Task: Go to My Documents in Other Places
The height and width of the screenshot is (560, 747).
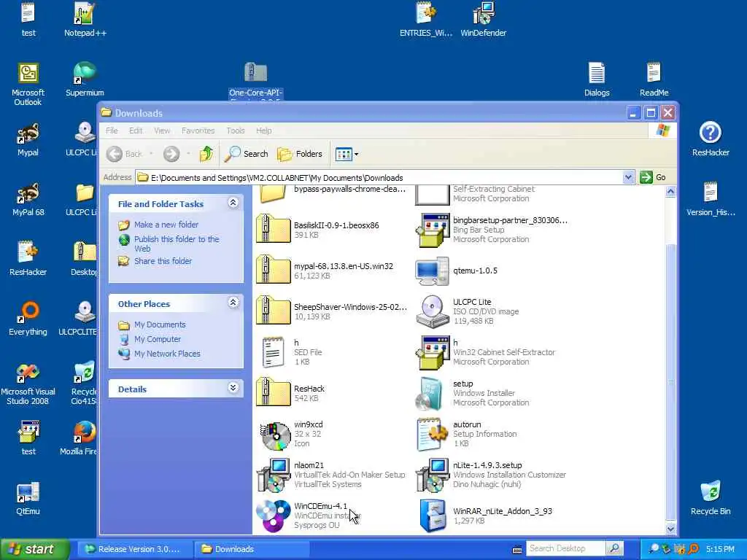Action: (160, 324)
